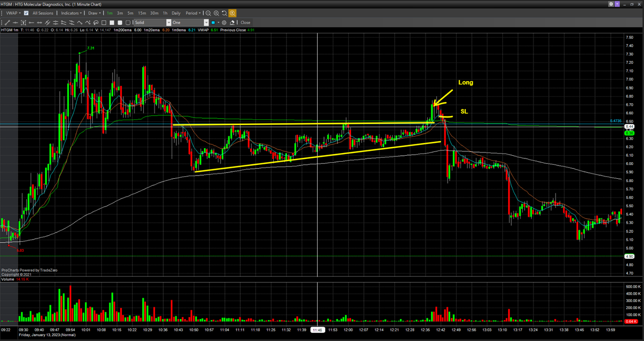Click Close on the drawing toolbar
The height and width of the screenshot is (341, 644).
(x=245, y=23)
